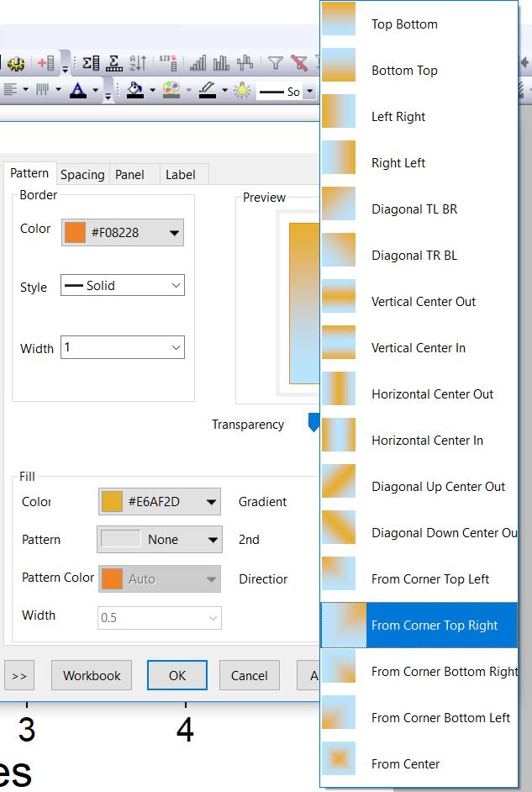
Task: Click the add new column icon
Action: pos(45,63)
